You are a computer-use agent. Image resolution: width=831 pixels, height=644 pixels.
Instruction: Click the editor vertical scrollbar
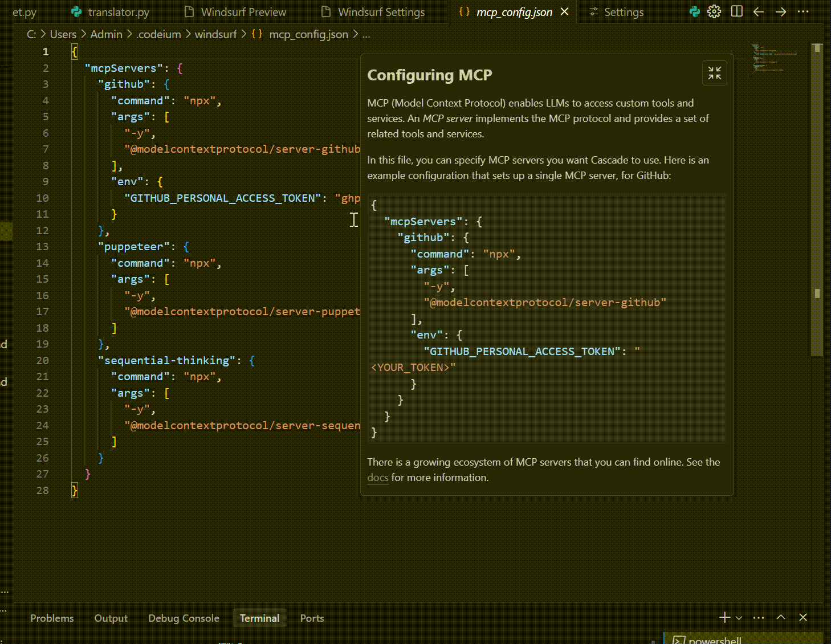pos(817,199)
